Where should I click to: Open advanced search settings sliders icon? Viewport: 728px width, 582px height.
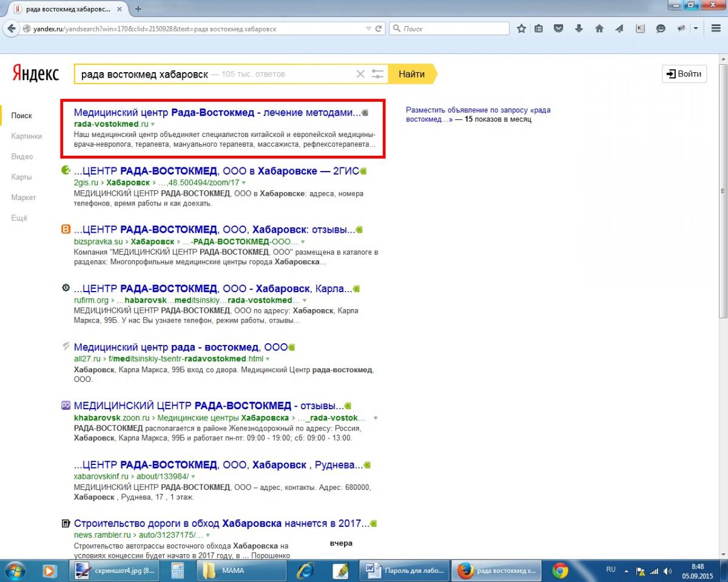[378, 74]
